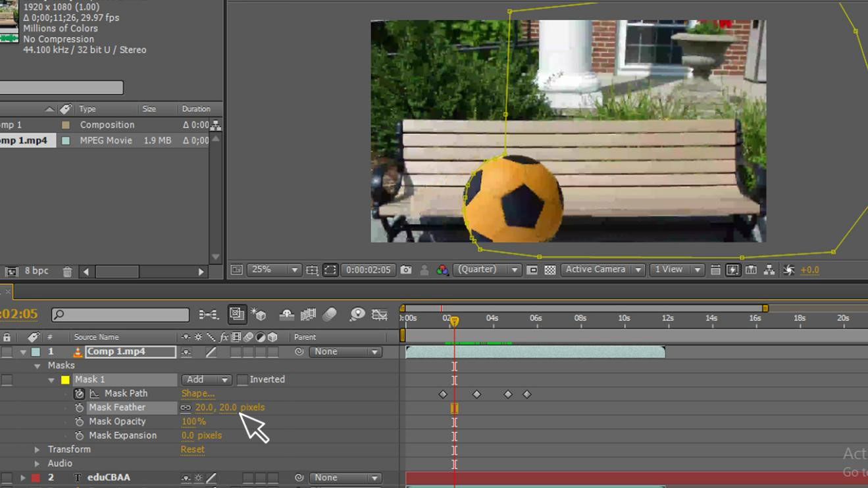
Task: Click the yellow Mask 1 color swatch
Action: (65, 379)
